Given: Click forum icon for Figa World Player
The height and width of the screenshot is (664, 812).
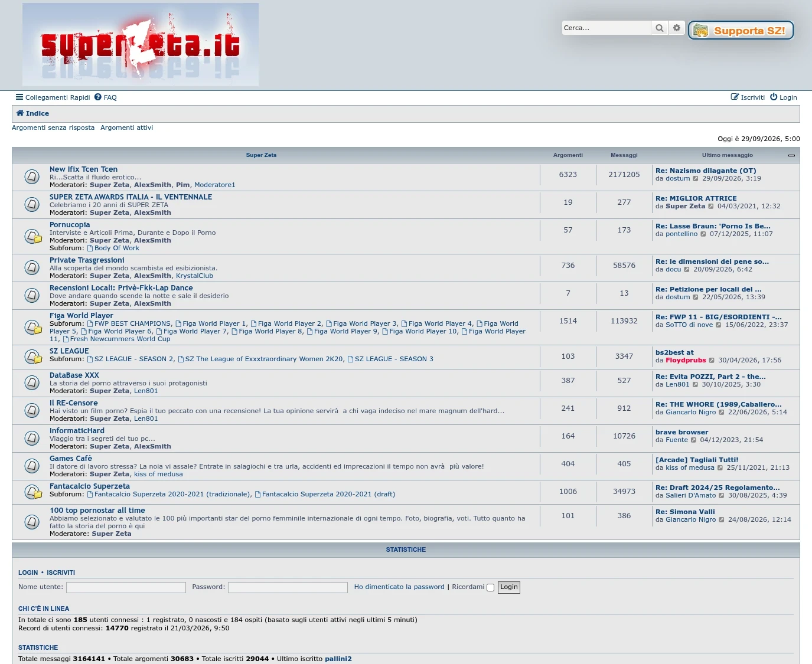Looking at the screenshot, I should point(33,327).
